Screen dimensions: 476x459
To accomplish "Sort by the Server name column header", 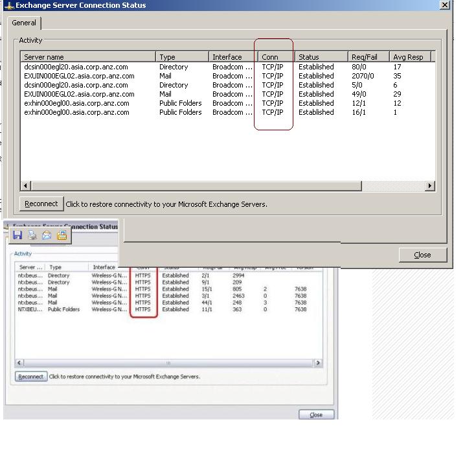I will (x=88, y=57).
